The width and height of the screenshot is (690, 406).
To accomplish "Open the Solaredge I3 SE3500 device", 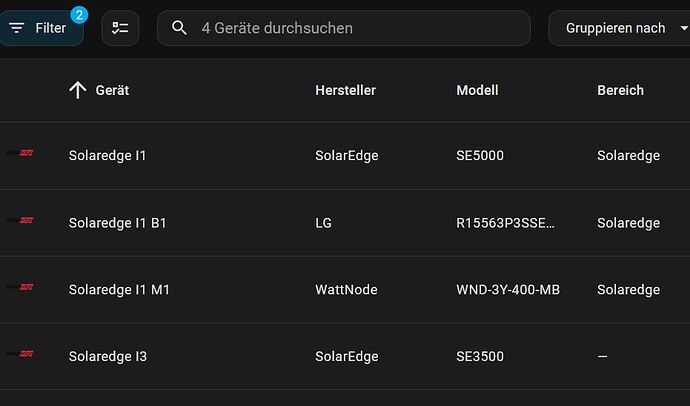I will (x=345, y=356).
